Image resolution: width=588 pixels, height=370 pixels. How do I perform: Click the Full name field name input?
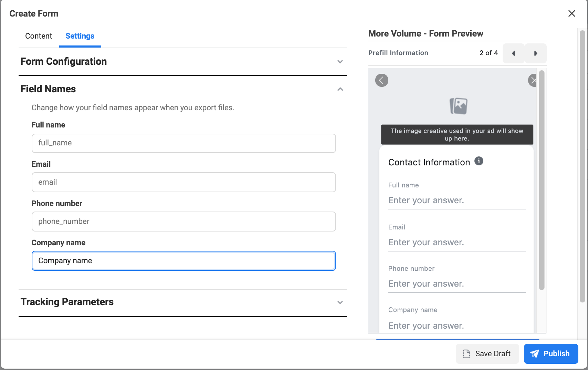[x=183, y=143]
